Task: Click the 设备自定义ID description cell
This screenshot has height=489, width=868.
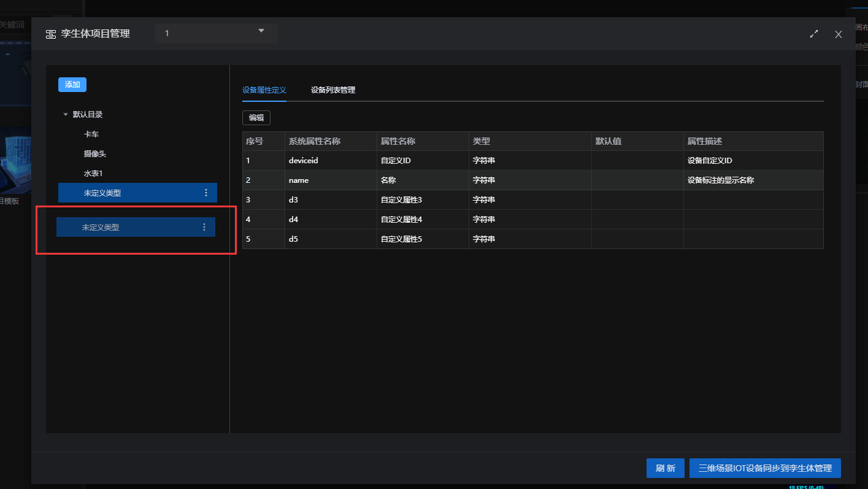Action: (753, 161)
